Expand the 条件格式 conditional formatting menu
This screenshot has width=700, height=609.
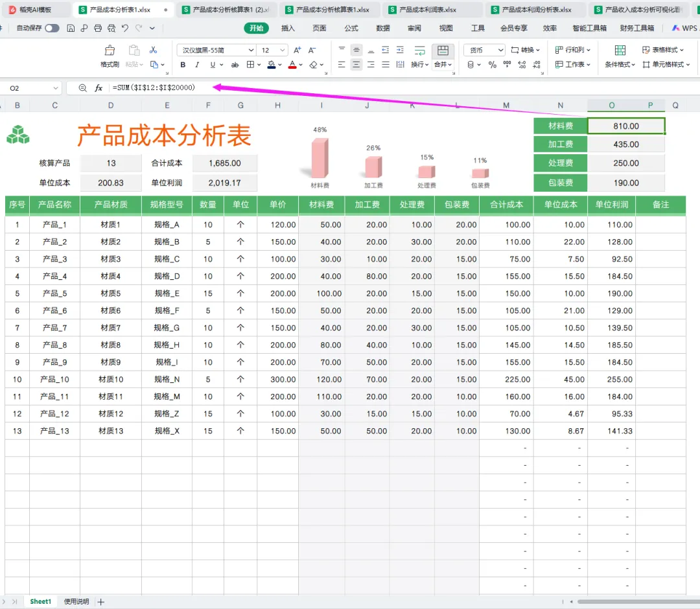coord(620,65)
